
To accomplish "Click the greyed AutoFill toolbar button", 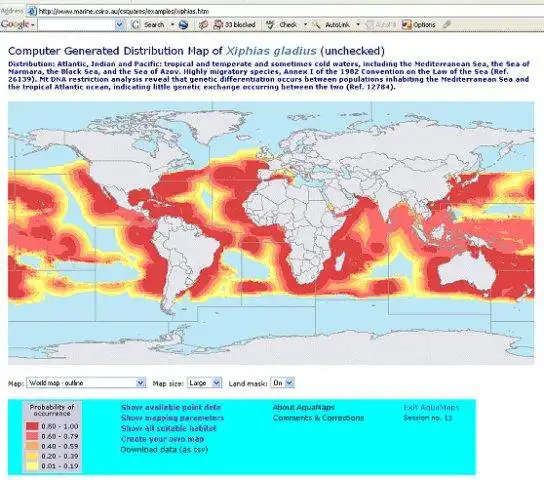I will point(381,25).
